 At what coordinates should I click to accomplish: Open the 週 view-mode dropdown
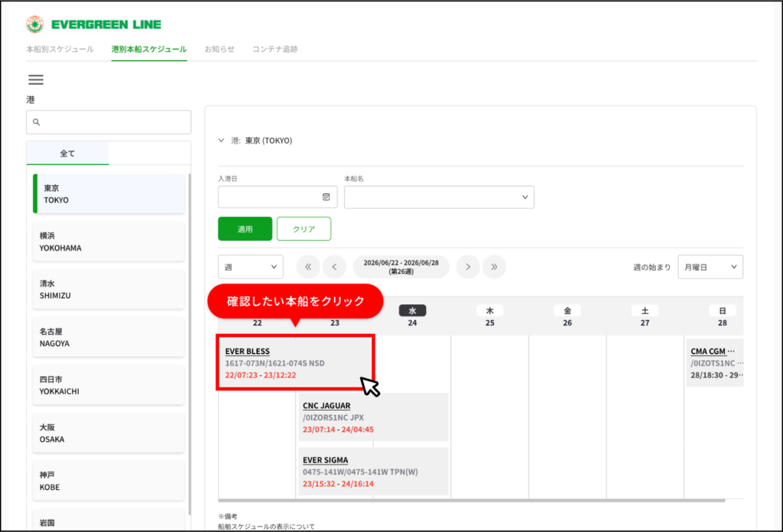click(x=251, y=267)
